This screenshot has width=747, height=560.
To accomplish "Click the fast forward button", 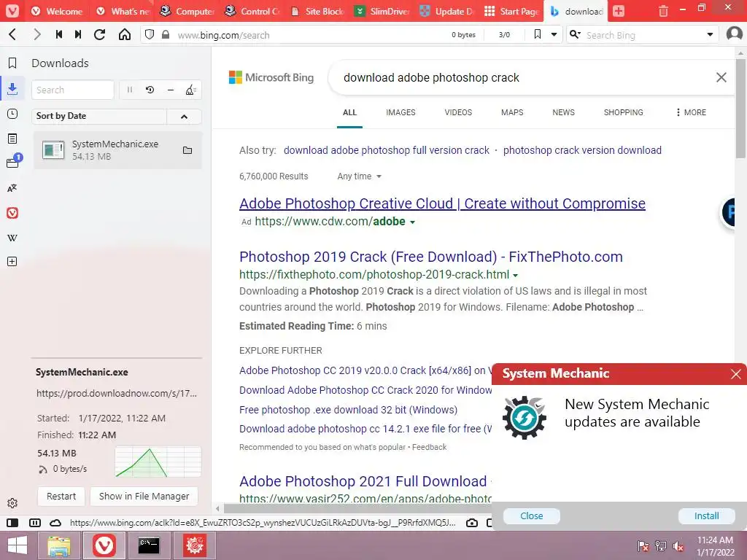I will coord(78,34).
